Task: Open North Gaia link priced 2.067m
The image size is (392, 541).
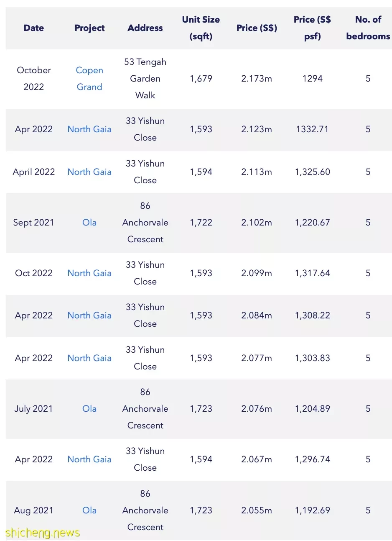Action: [x=89, y=459]
